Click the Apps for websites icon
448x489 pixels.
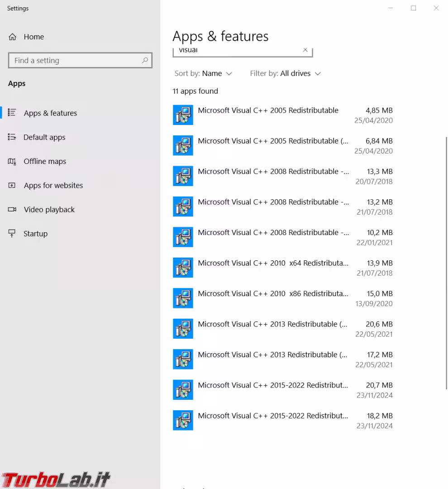point(12,186)
